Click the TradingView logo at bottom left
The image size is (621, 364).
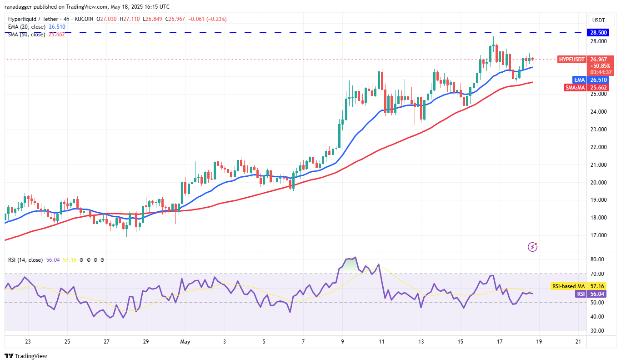pyautogui.click(x=26, y=356)
